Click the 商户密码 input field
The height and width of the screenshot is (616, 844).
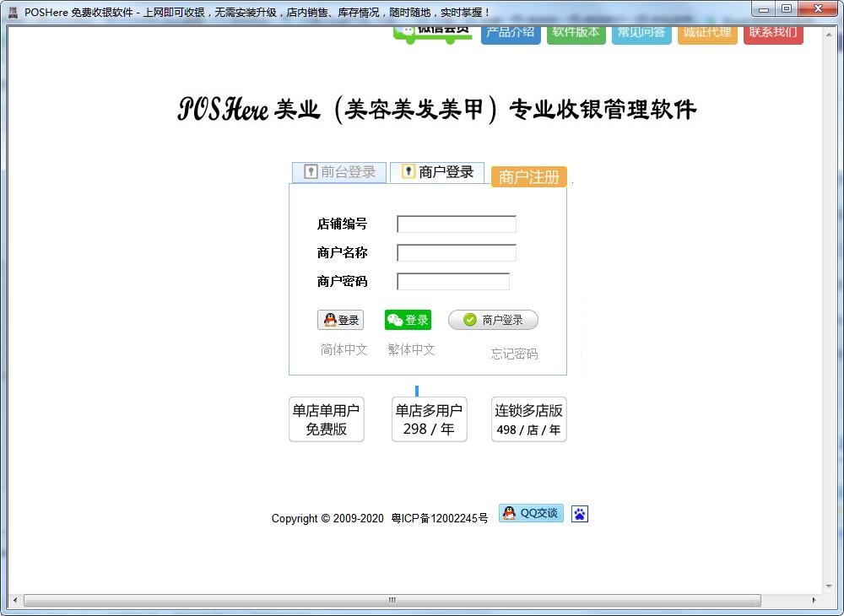[453, 281]
